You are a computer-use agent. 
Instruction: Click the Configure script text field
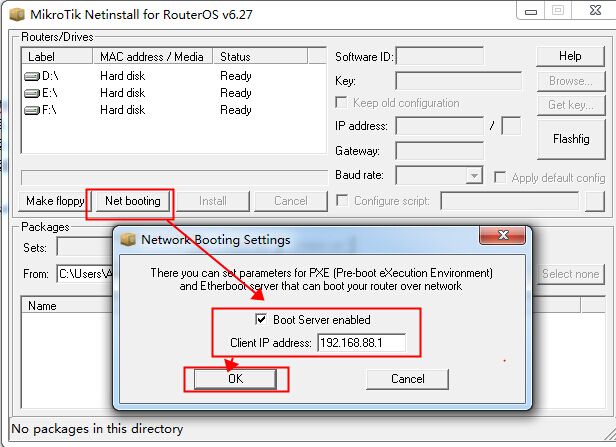click(x=510, y=201)
